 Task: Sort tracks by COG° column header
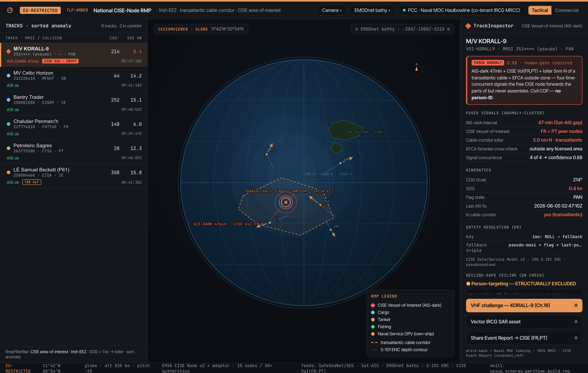click(x=115, y=38)
